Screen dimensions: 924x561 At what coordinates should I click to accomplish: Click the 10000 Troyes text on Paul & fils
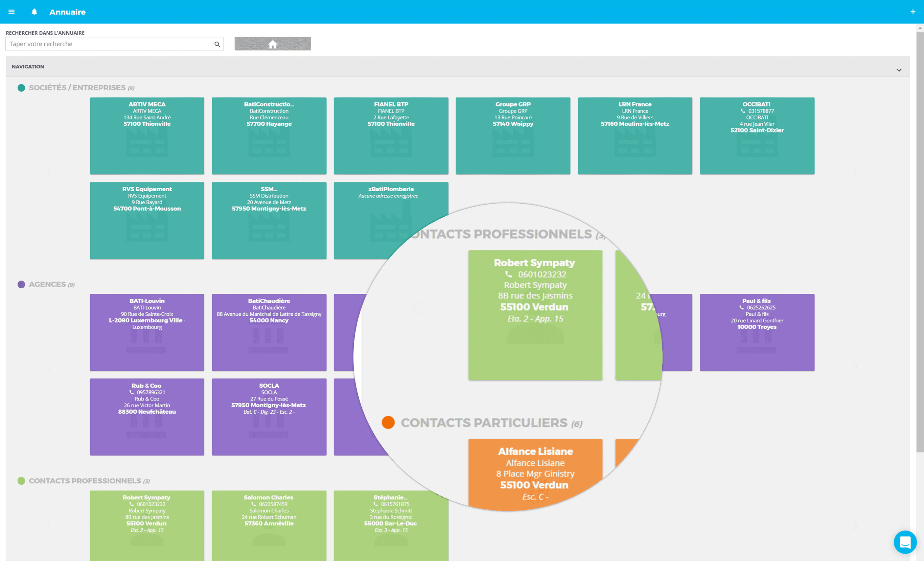[757, 327]
